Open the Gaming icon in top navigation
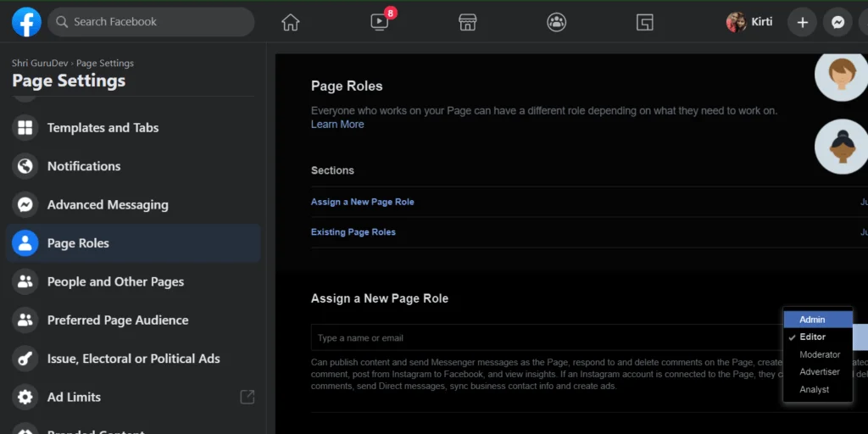The height and width of the screenshot is (434, 868). 644,23
